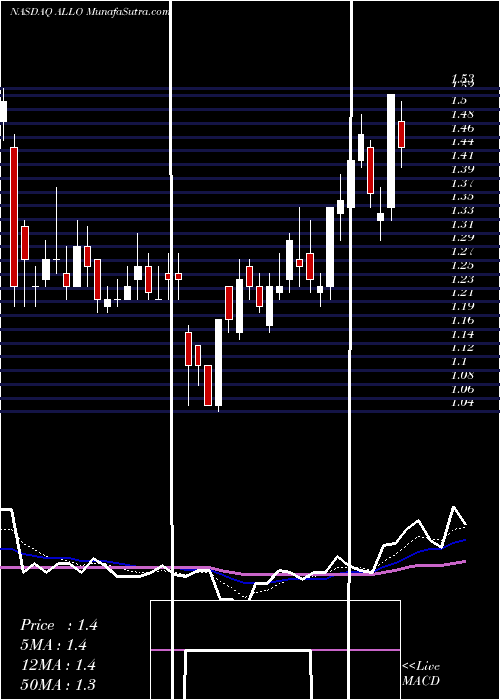Click the 1.31 price level label
Viewport: 500px width, 700px height.
coord(463,224)
